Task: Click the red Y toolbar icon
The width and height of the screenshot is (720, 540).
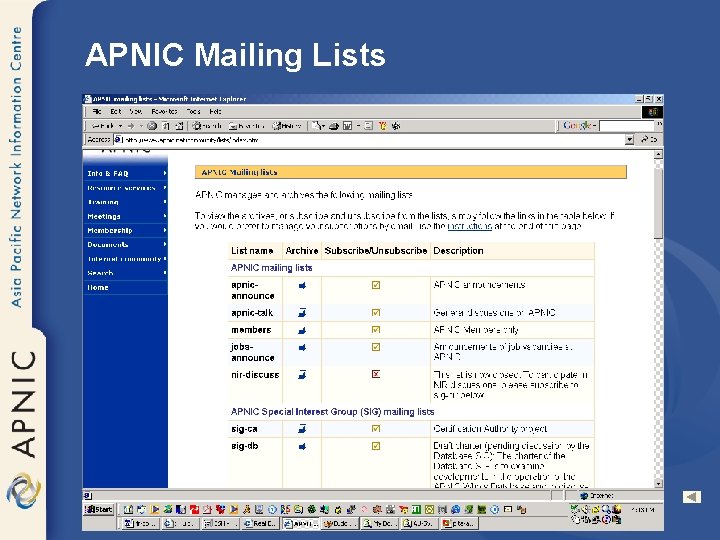Action: click(382, 126)
